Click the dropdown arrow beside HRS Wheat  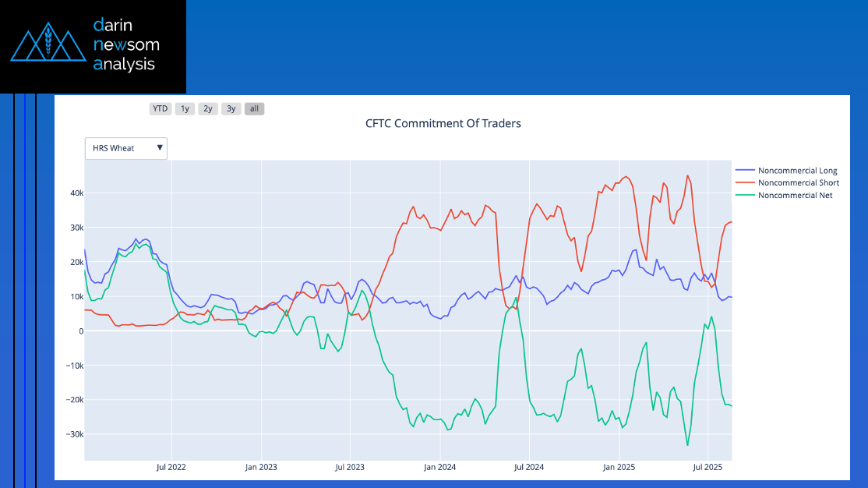pos(160,148)
